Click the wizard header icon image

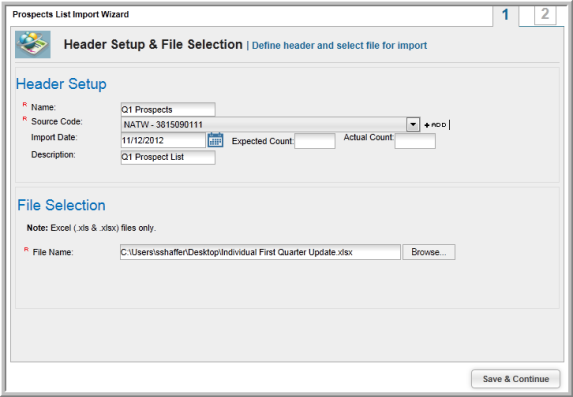33,45
